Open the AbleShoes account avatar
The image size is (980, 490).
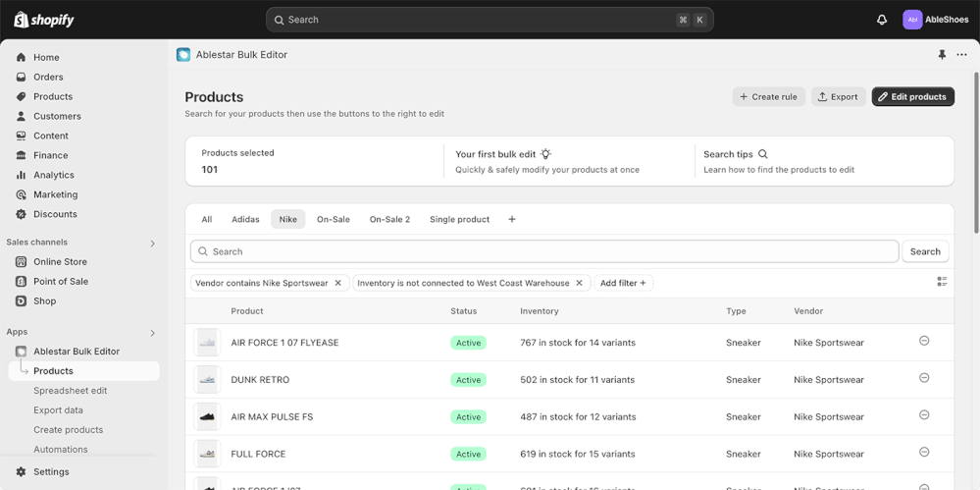[x=912, y=20]
